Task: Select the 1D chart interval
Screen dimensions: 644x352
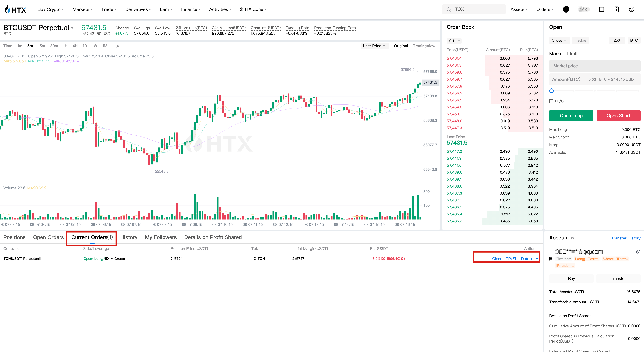Action: click(85, 46)
